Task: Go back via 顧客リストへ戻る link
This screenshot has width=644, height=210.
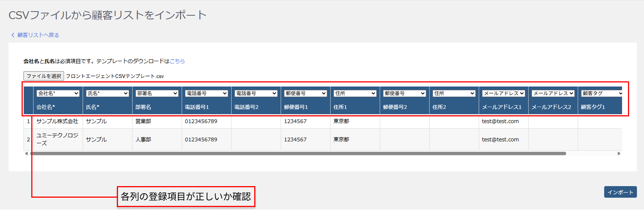Action: point(38,35)
